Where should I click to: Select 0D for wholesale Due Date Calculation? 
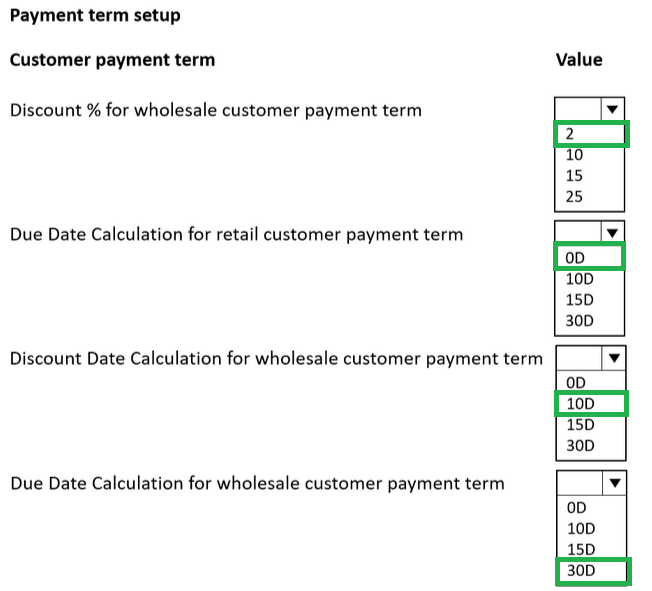coord(590,507)
